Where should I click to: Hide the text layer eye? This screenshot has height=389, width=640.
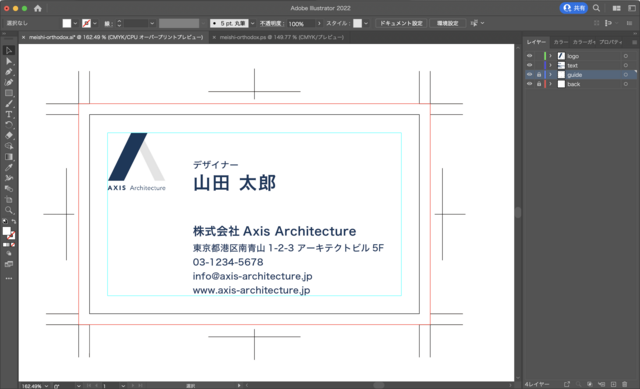[529, 65]
